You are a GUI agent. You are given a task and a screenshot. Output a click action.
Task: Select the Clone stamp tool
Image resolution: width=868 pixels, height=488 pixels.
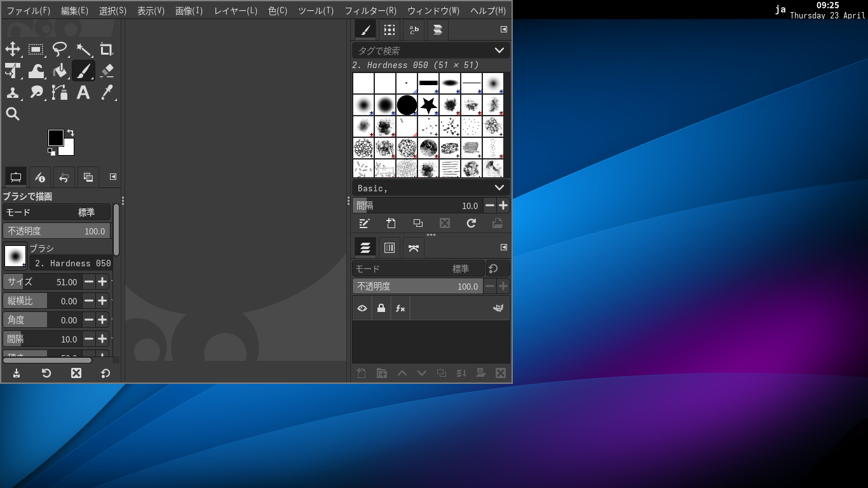tap(13, 93)
